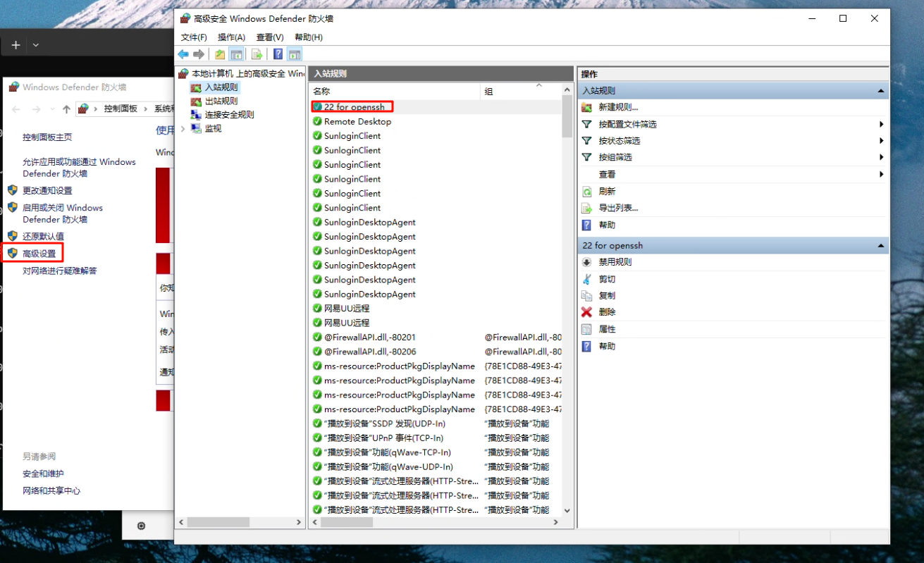Screen dimensions: 924x563
Task: Collapse the 22 for openssh actions section
Action: point(880,246)
